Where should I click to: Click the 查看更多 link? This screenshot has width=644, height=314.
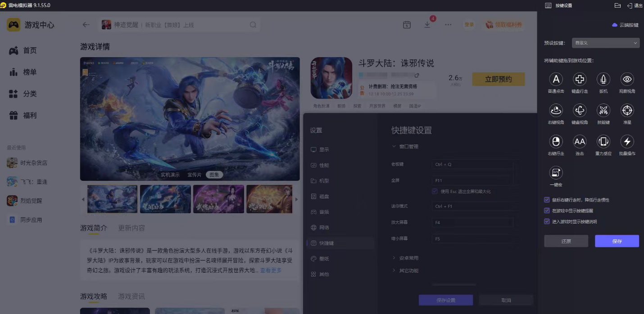271,270
